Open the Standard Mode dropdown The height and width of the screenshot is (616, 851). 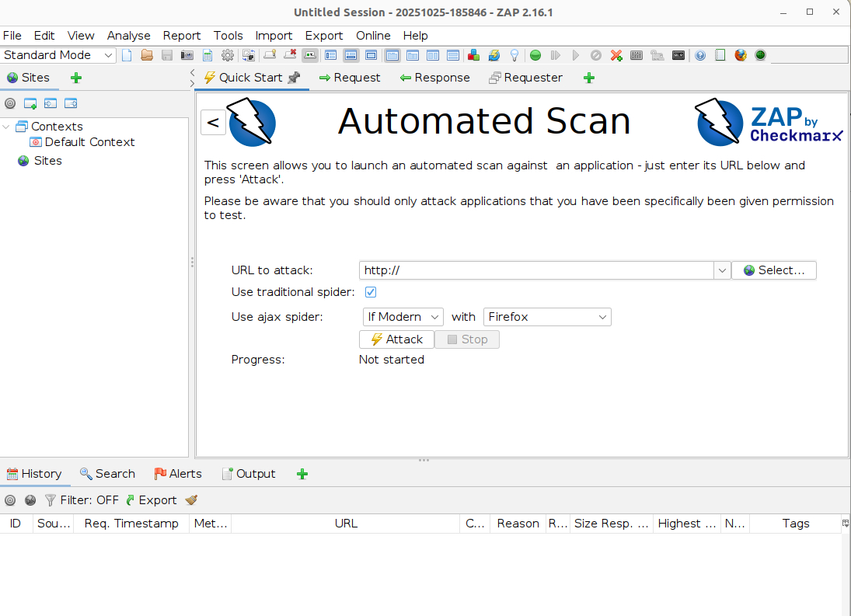(x=58, y=55)
